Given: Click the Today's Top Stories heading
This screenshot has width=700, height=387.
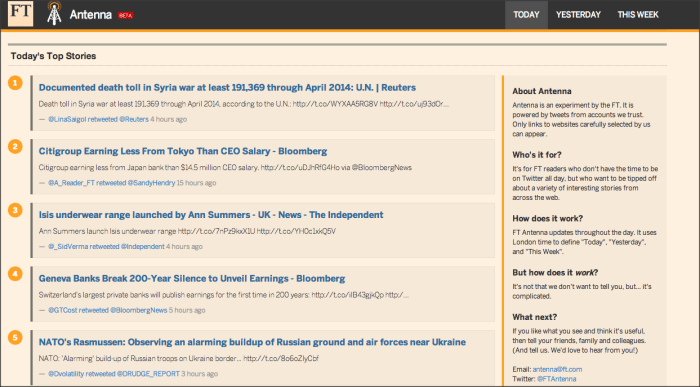Looking at the screenshot, I should click(x=53, y=56).
